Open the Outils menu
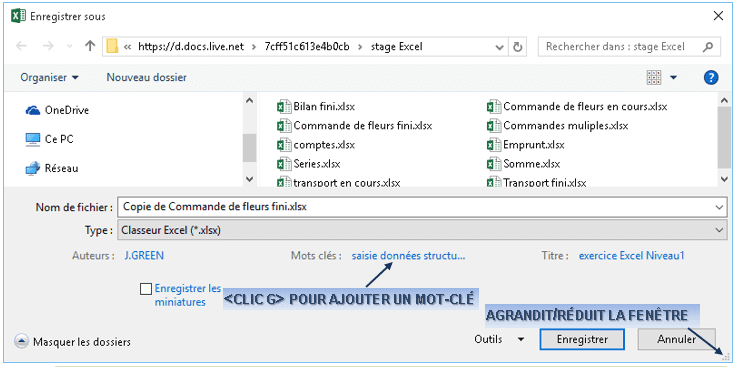The height and width of the screenshot is (367, 736). (x=499, y=339)
